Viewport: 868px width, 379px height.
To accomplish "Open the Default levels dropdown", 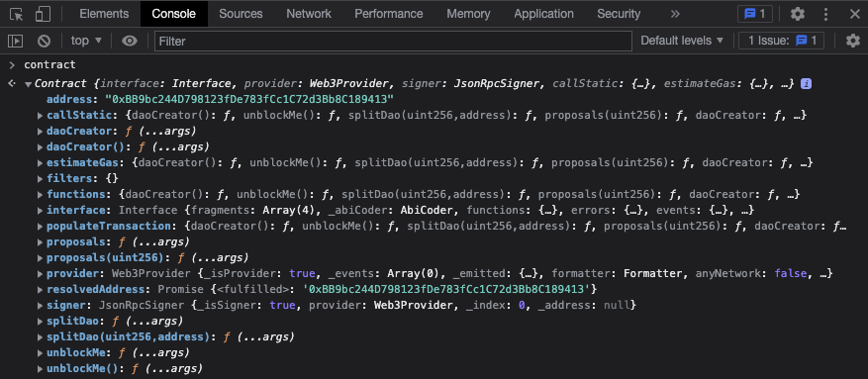I will pos(682,41).
